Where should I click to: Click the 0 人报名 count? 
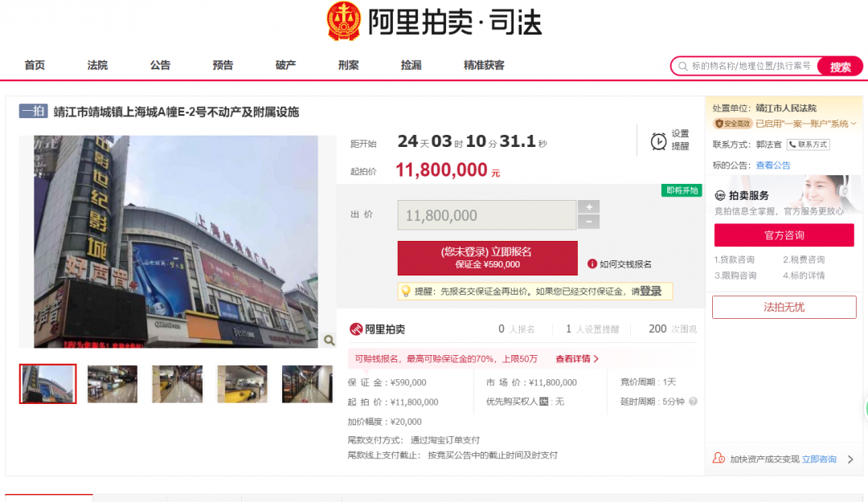tap(517, 329)
